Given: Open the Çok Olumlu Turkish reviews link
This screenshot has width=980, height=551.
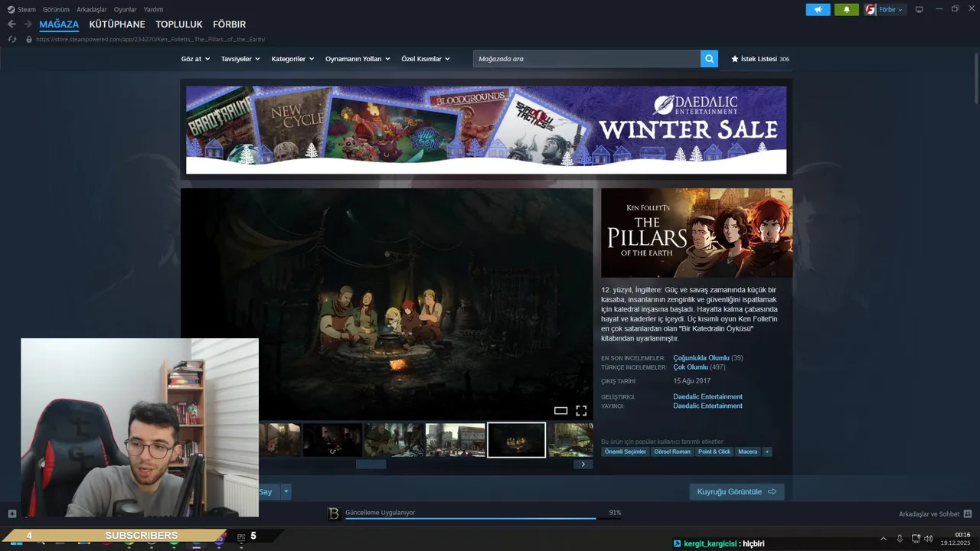Looking at the screenshot, I should (x=691, y=367).
